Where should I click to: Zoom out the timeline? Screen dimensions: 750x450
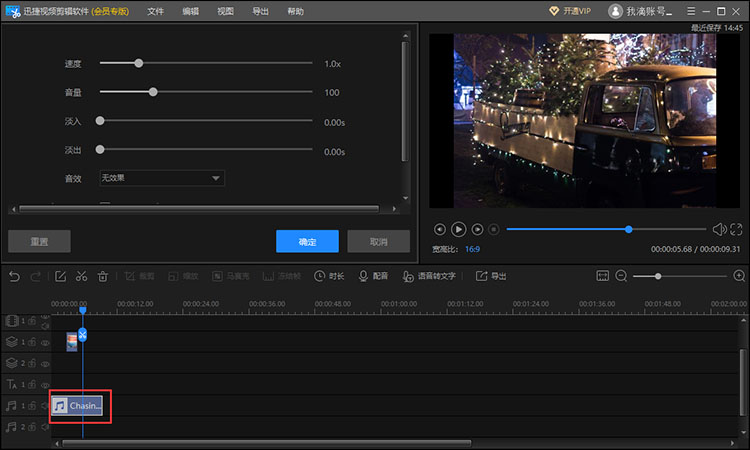621,276
